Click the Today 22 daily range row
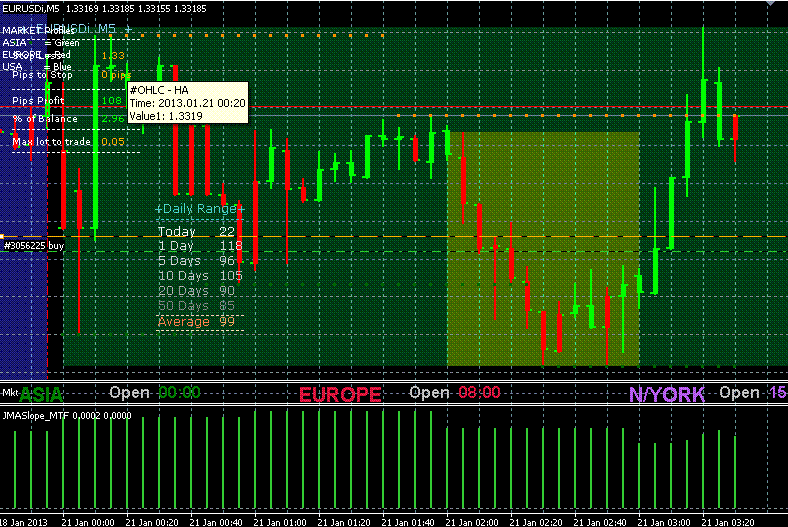 tap(196, 232)
